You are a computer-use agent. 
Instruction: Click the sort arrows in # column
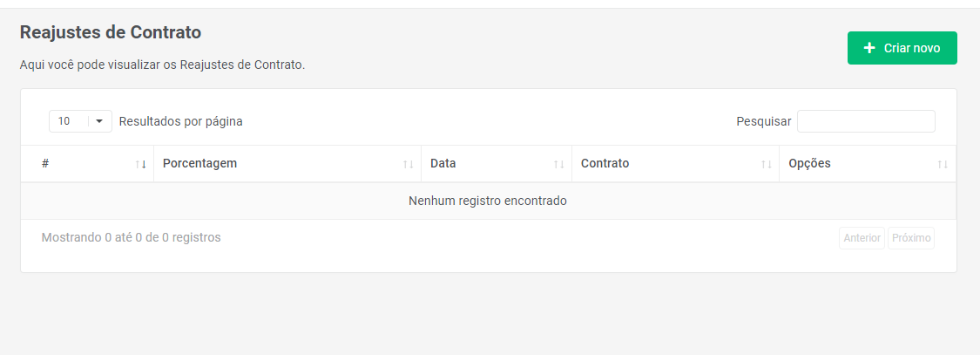(141, 164)
